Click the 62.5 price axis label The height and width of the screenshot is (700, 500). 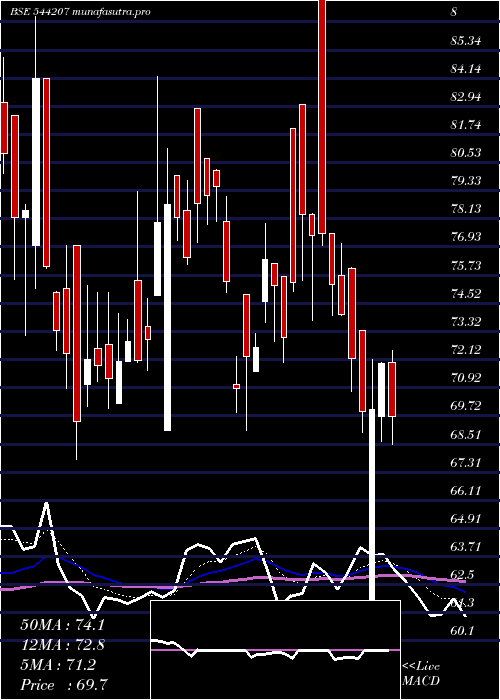(x=463, y=575)
